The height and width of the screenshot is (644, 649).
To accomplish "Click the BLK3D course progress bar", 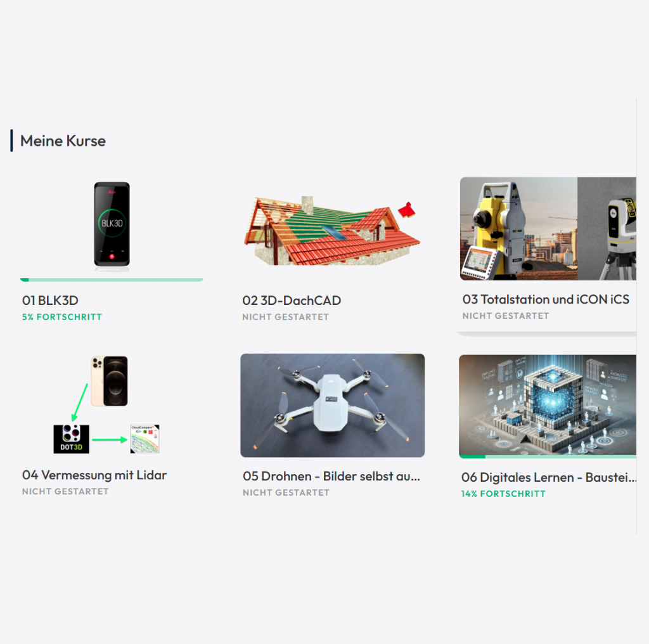I will coord(112,280).
